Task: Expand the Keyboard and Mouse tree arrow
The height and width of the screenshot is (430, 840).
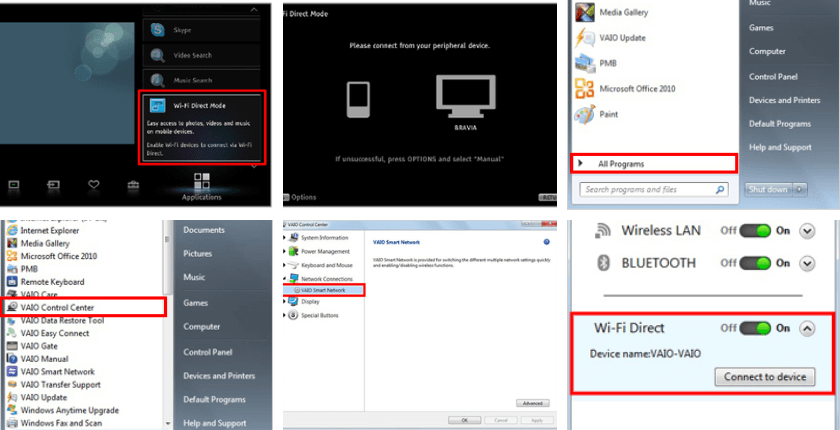Action: [284, 265]
